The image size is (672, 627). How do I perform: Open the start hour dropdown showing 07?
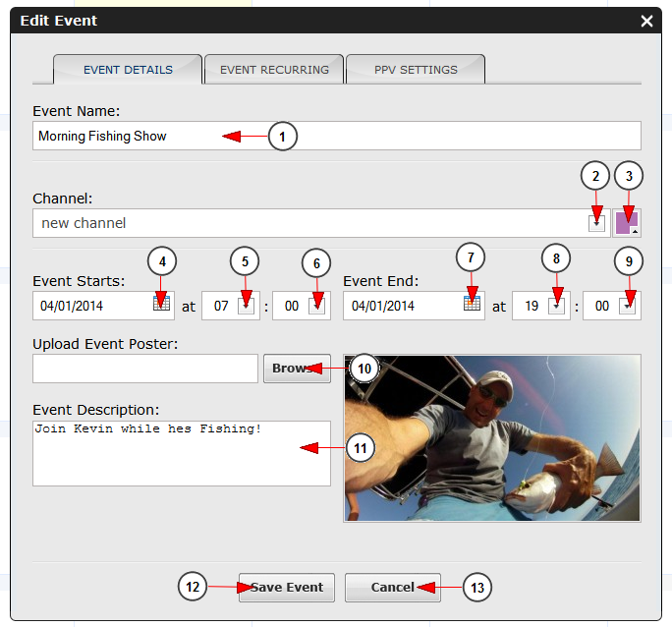[246, 306]
